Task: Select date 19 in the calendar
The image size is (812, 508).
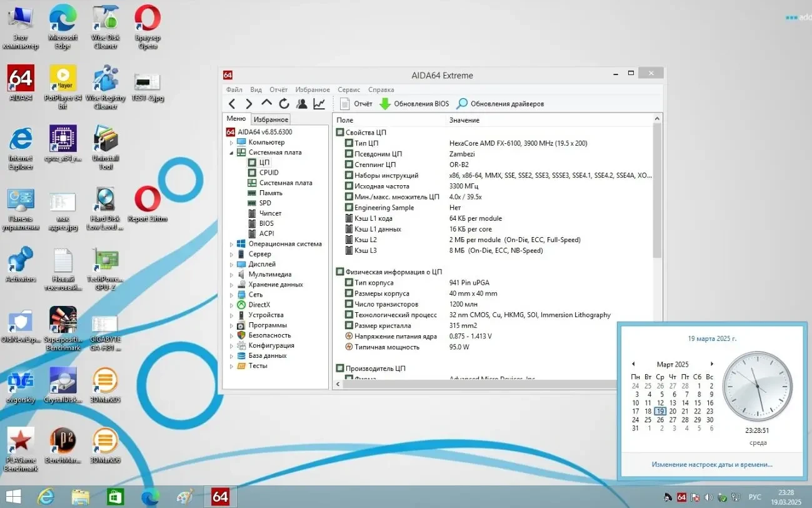Action: coord(660,412)
